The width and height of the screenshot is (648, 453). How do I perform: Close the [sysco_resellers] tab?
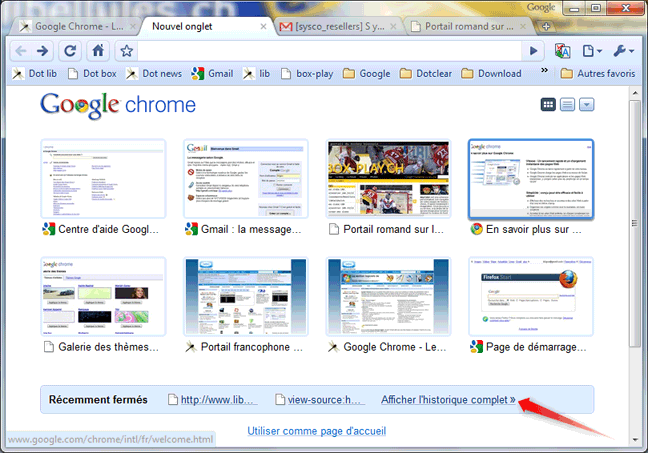pyautogui.click(x=393, y=26)
